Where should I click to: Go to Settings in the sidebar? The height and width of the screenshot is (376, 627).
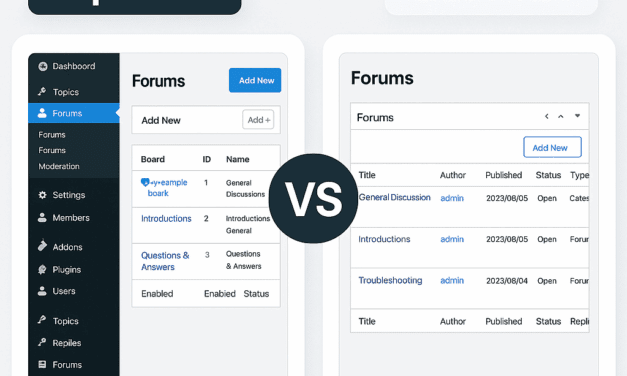pos(69,195)
